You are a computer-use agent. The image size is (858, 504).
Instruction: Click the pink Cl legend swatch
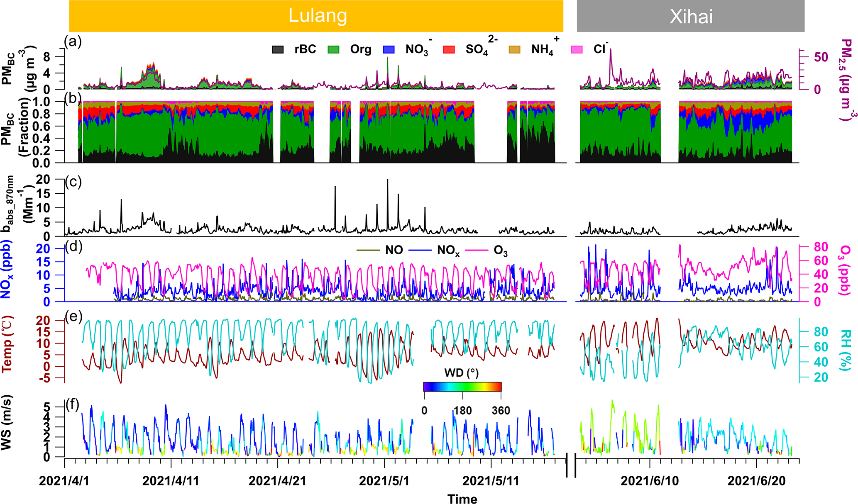pos(577,49)
